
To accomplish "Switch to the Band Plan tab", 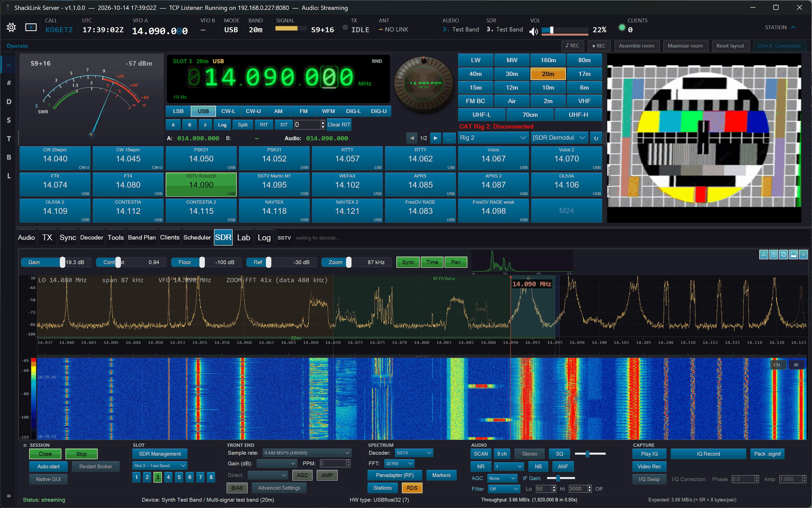I will (x=141, y=237).
